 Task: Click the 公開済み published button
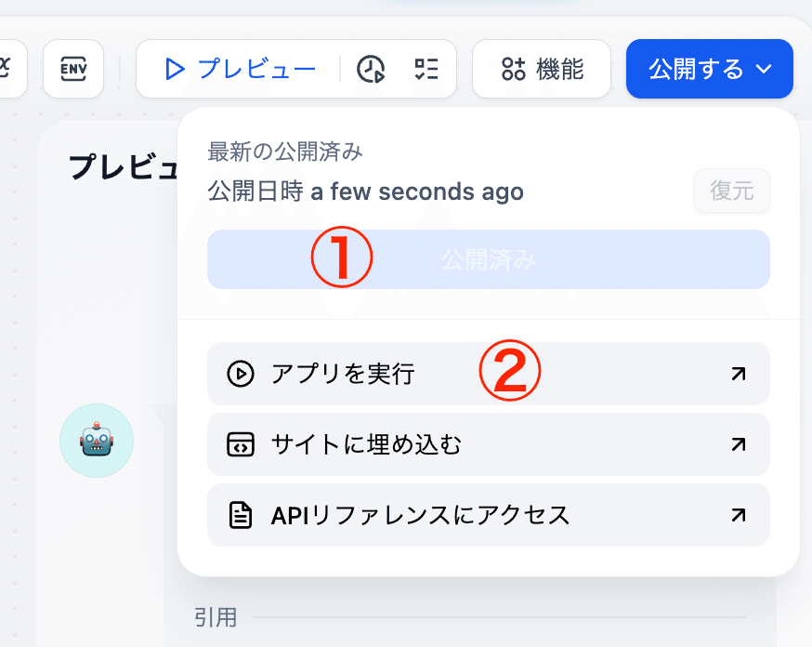488,259
